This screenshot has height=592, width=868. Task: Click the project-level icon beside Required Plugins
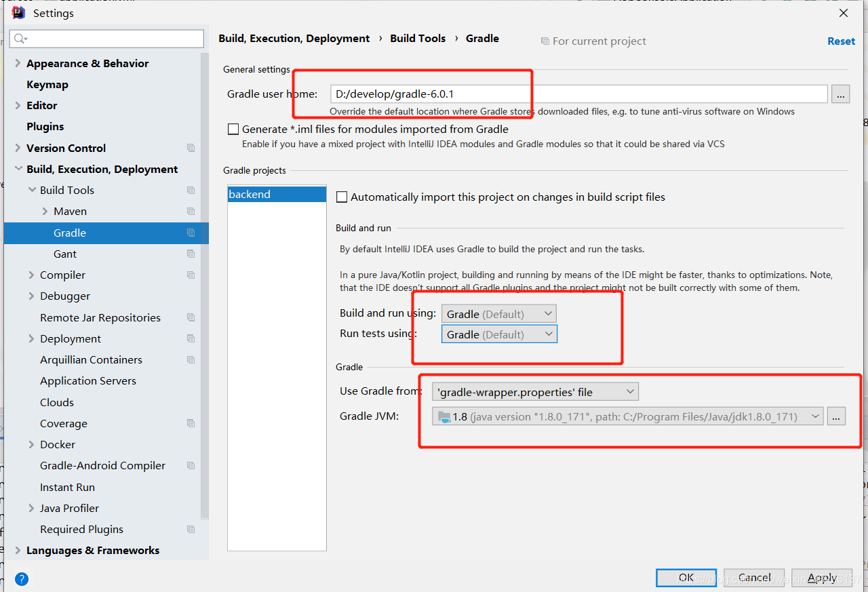tap(191, 529)
